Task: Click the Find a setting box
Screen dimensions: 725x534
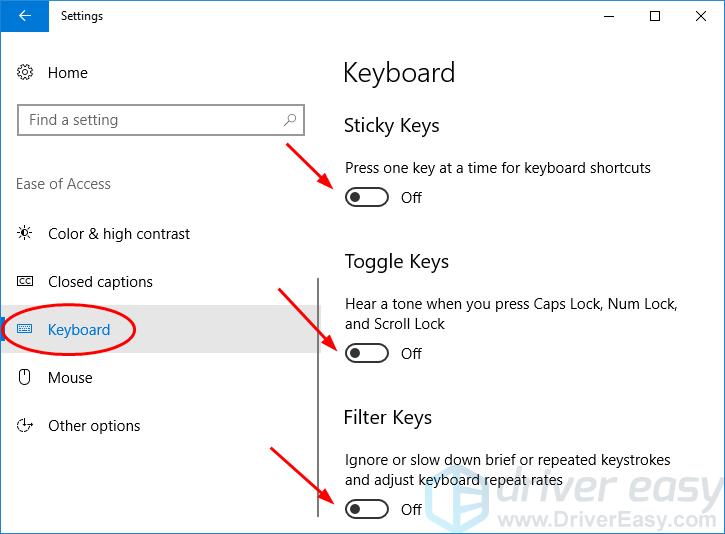Action: pos(161,120)
